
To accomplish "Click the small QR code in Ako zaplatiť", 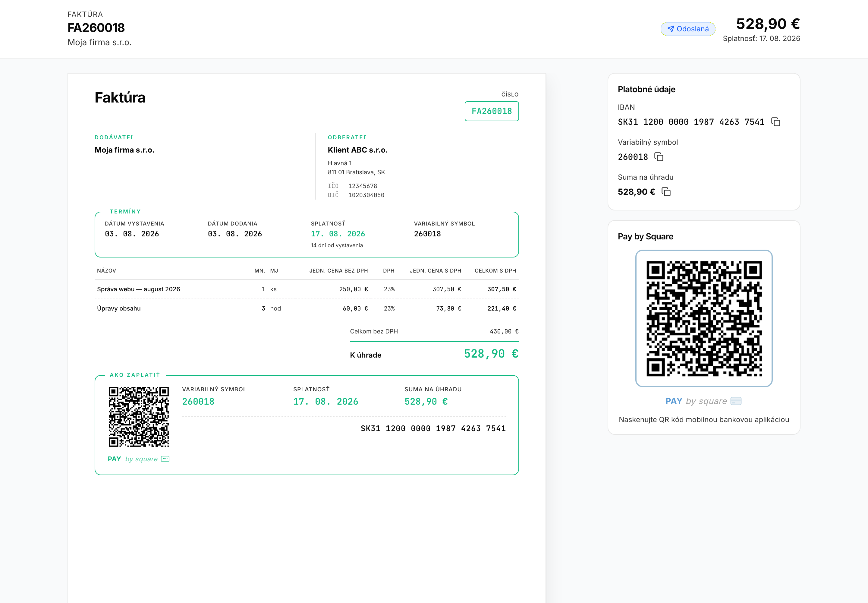I will pyautogui.click(x=139, y=416).
